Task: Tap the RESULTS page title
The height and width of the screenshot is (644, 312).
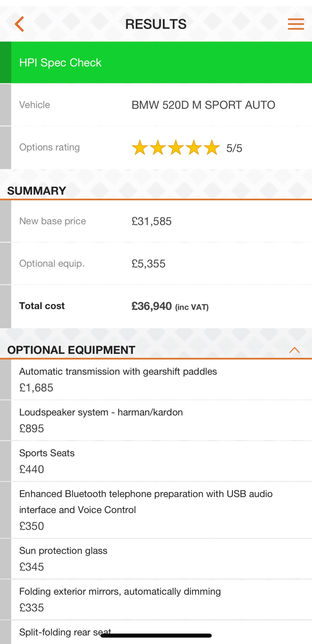Action: (x=156, y=24)
